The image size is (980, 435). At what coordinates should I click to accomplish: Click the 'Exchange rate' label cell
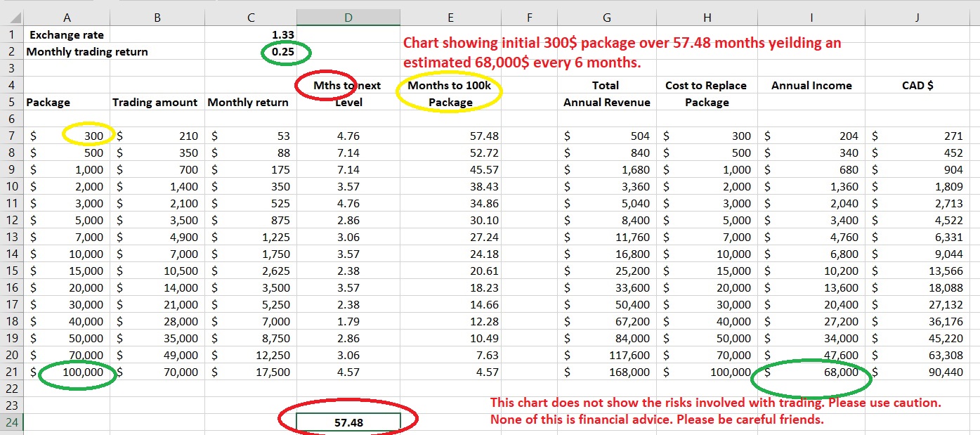click(x=66, y=34)
